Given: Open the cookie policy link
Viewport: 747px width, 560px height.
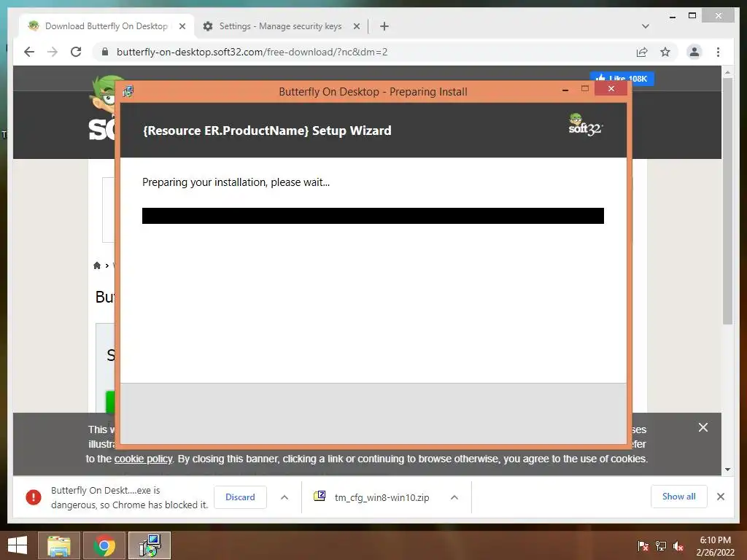Looking at the screenshot, I should tap(143, 459).
